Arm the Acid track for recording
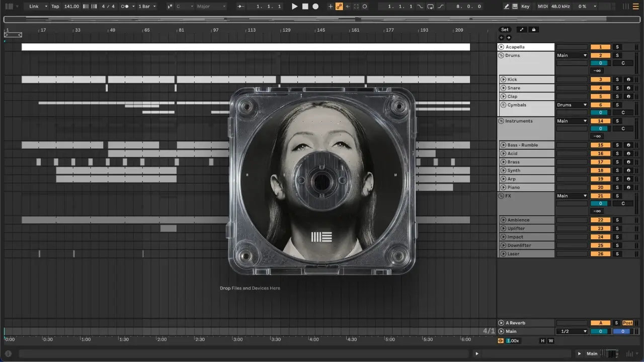 click(628, 153)
